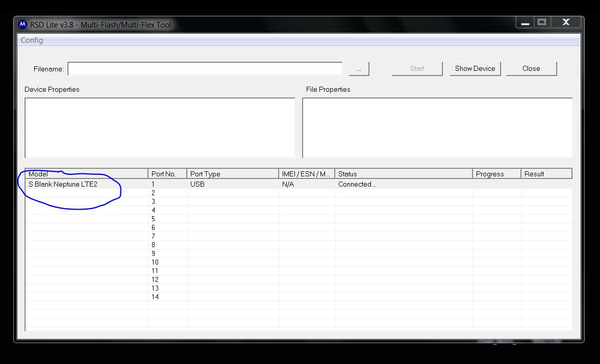Viewport: 600px width, 364px height.
Task: Click the Show Device button
Action: coord(476,69)
